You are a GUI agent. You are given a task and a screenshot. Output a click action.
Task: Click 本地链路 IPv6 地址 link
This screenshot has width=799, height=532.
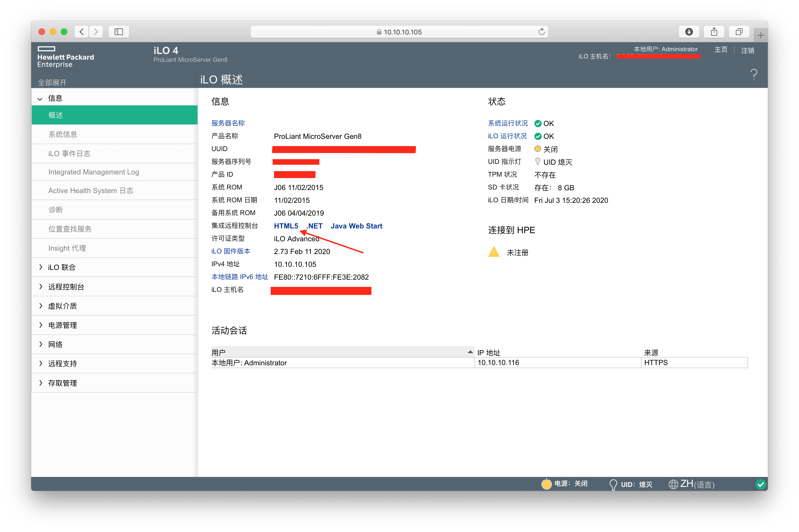coord(240,277)
